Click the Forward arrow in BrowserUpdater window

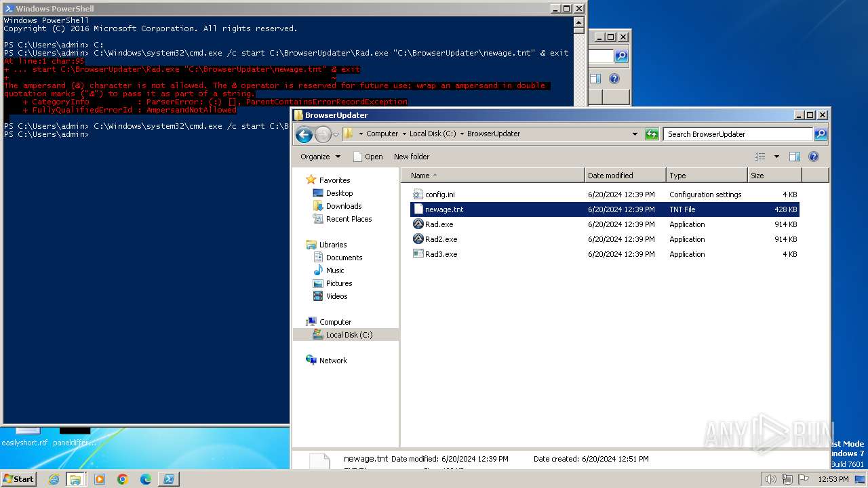(x=323, y=134)
